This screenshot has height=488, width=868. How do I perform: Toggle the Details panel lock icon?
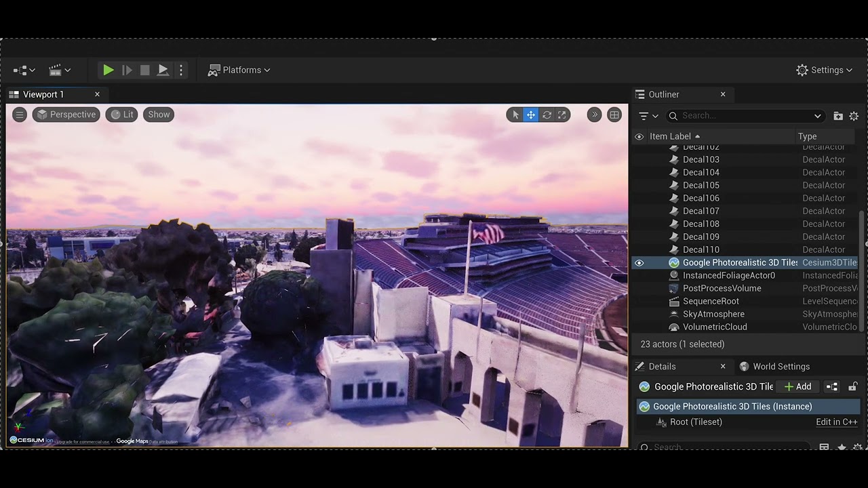click(853, 386)
